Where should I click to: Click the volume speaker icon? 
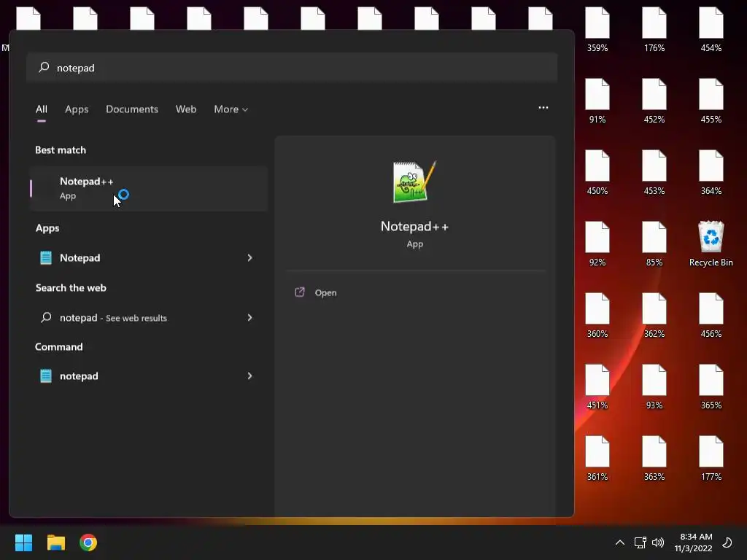pyautogui.click(x=658, y=542)
